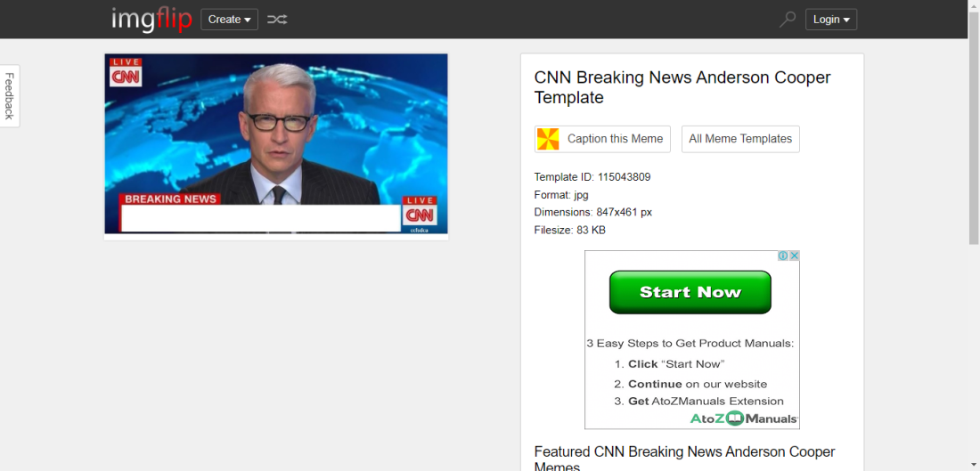The width and height of the screenshot is (980, 471).
Task: Click the ad info icon
Action: coord(783,256)
